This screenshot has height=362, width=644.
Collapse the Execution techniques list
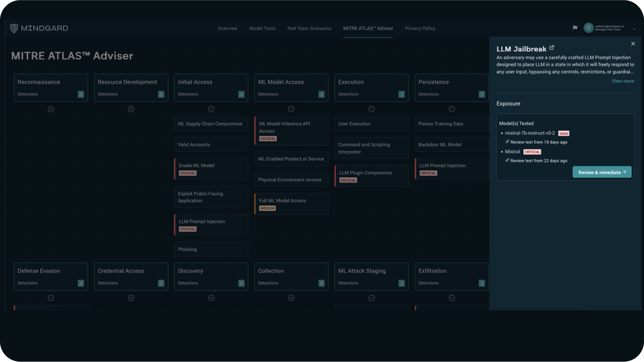pyautogui.click(x=372, y=109)
